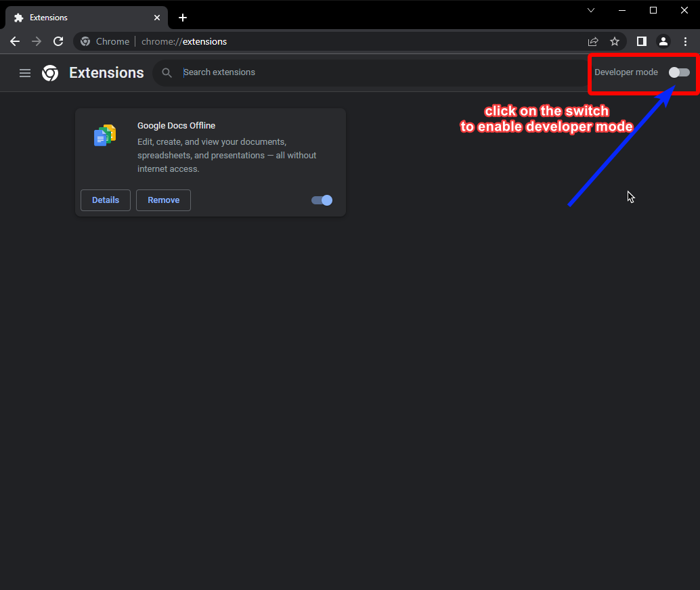Screen dimensions: 700x590
Task: Click the forward navigation arrow
Action: (x=37, y=41)
